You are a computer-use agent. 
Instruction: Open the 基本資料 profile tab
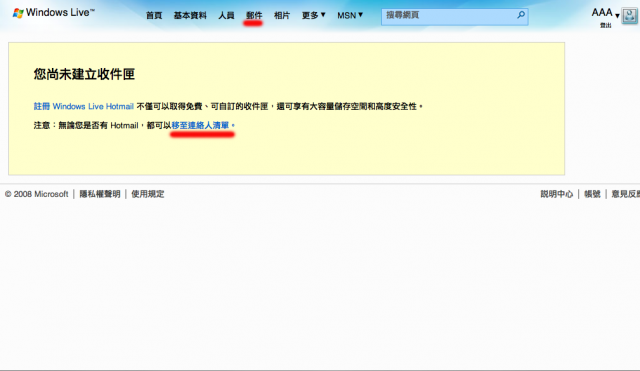point(190,16)
